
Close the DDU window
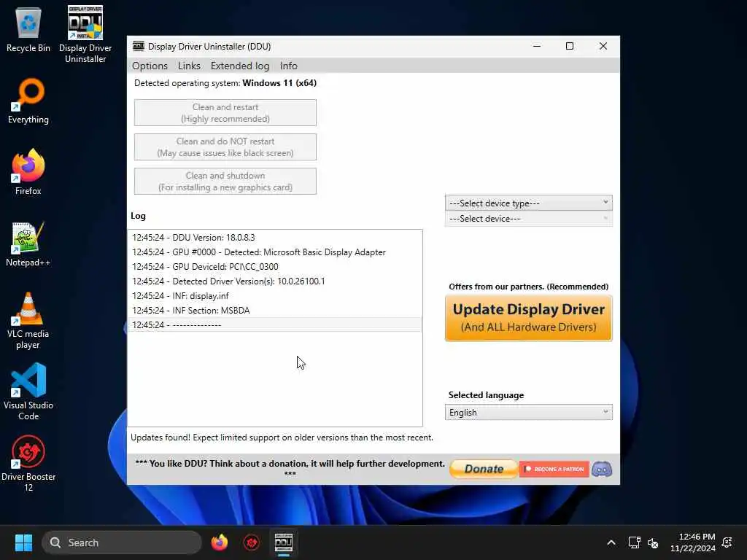[603, 46]
